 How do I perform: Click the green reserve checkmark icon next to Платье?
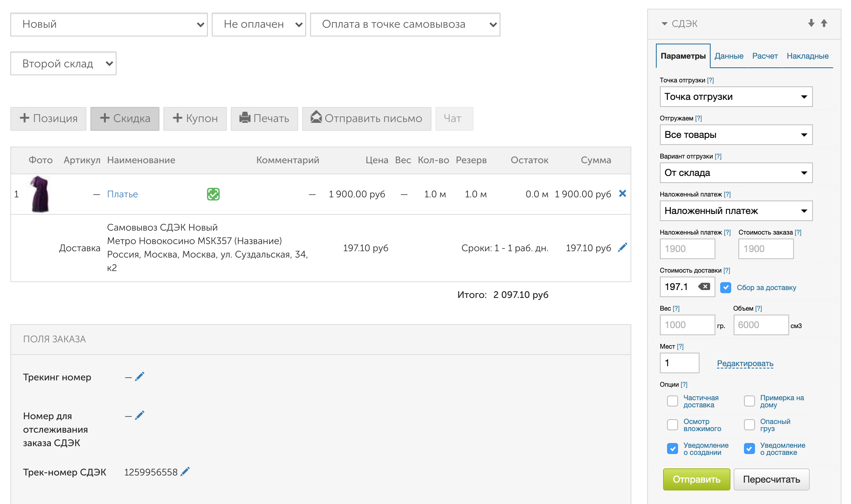213,194
